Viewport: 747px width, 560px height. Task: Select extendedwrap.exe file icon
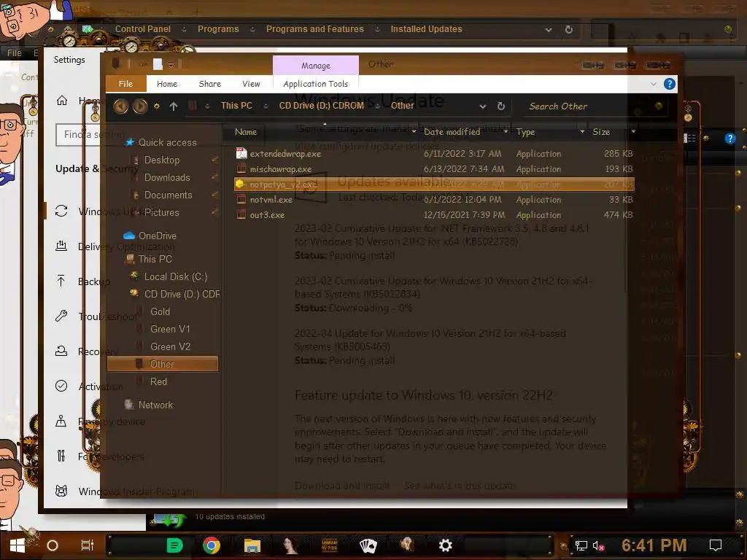(241, 153)
